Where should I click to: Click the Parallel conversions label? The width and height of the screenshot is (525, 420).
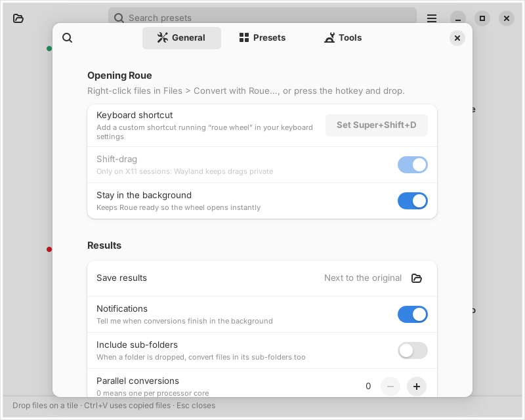pyautogui.click(x=138, y=381)
